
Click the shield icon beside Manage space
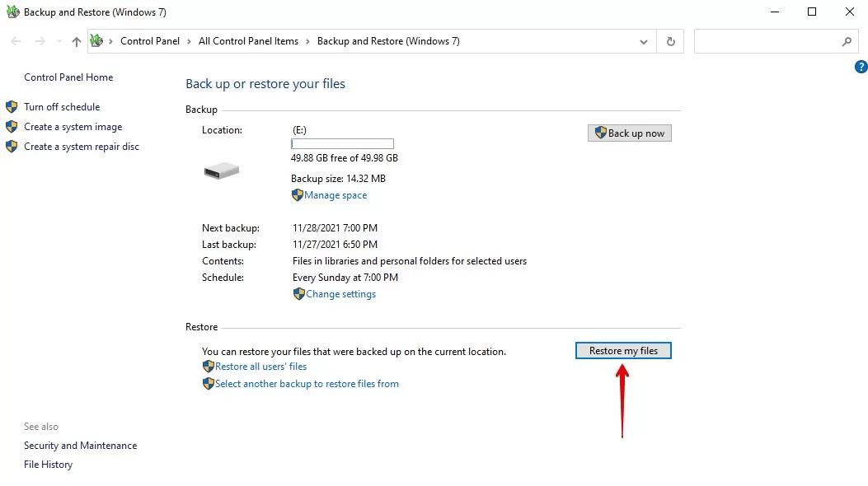pyautogui.click(x=298, y=195)
